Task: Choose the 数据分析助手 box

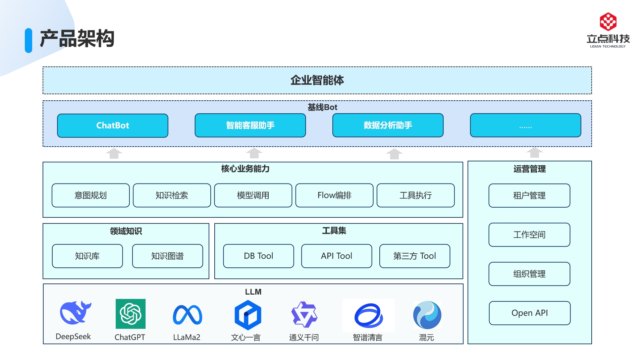Action: tap(388, 125)
